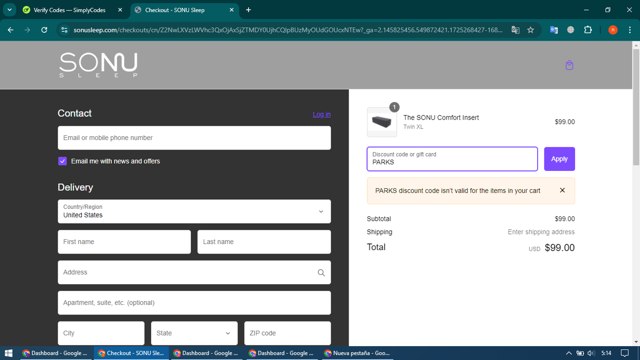640x360 pixels.
Task: Switch to Checkout - SONU Sleep taskbar window
Action: [x=131, y=353]
